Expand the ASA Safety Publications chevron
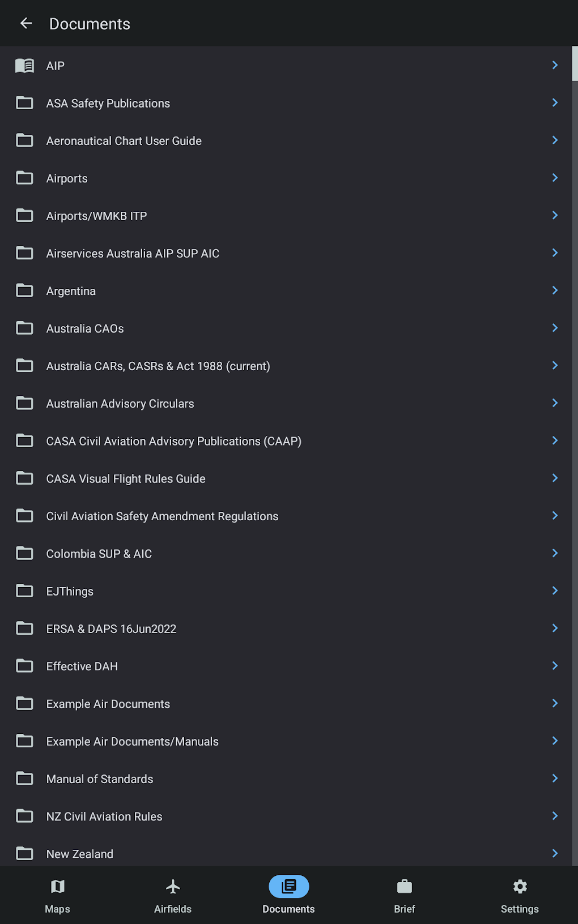 point(555,103)
